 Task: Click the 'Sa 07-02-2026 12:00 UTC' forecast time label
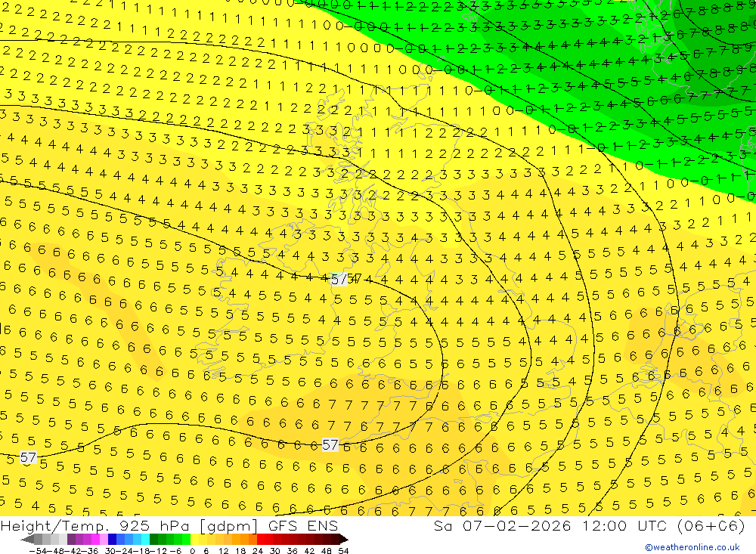coord(550,525)
